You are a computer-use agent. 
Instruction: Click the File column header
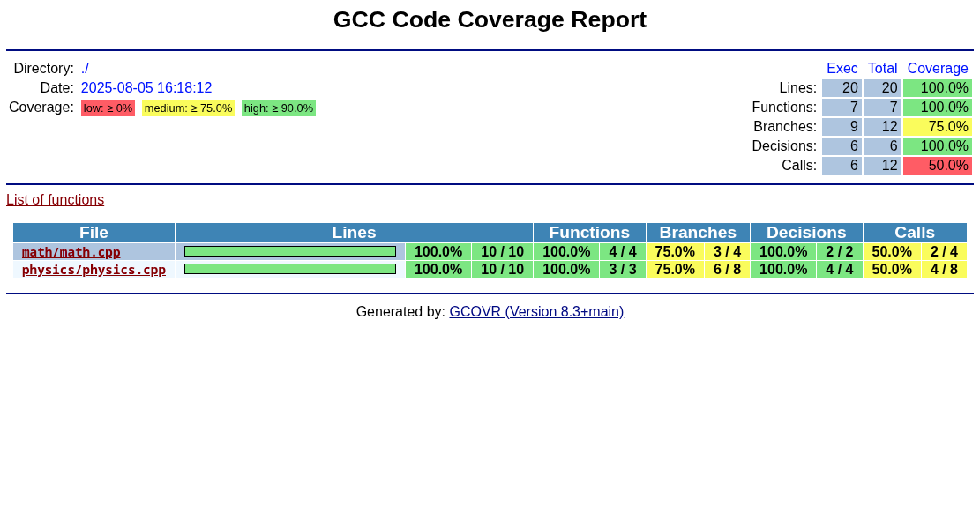tap(94, 233)
